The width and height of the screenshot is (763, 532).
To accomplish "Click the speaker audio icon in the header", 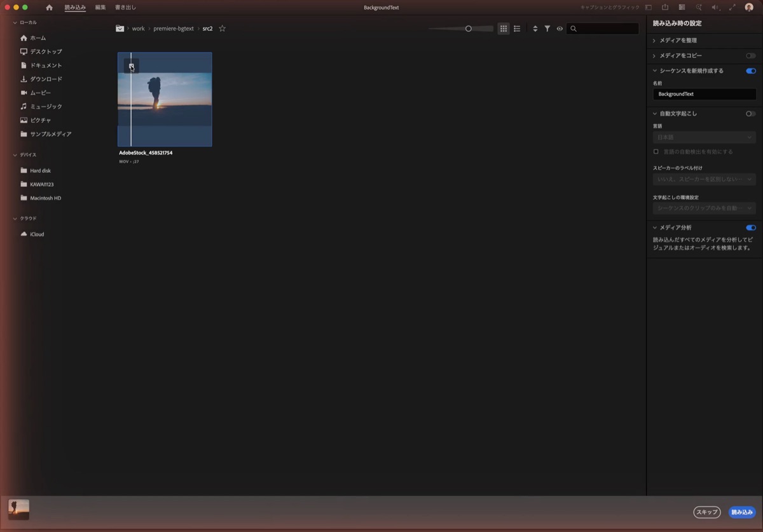I will point(715,8).
